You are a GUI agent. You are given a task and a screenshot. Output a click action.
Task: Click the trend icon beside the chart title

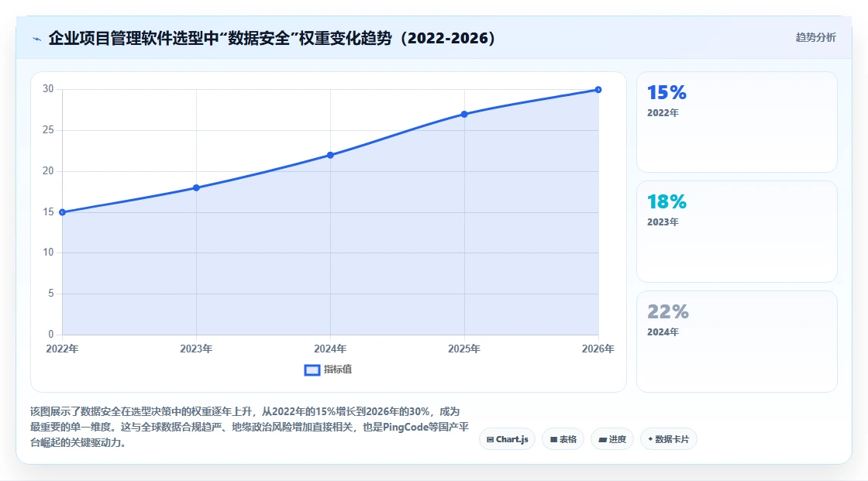[x=37, y=39]
